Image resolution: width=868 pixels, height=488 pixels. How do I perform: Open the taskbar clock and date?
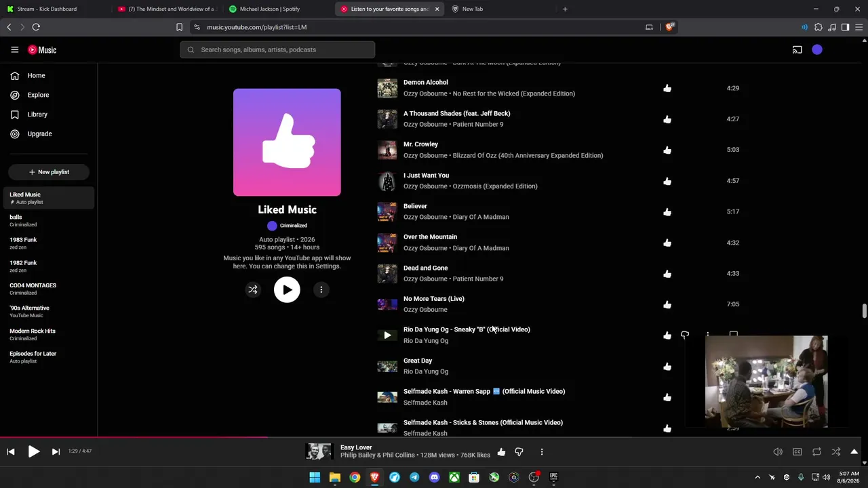[x=849, y=477]
